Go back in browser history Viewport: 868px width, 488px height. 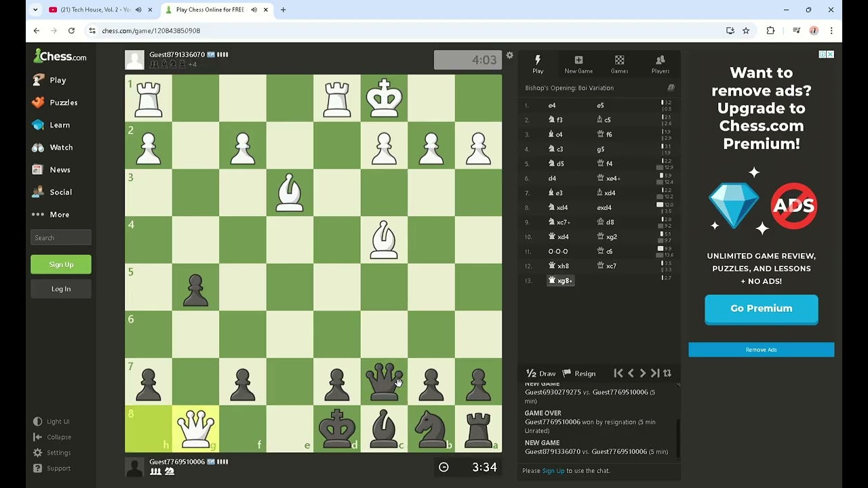click(37, 30)
